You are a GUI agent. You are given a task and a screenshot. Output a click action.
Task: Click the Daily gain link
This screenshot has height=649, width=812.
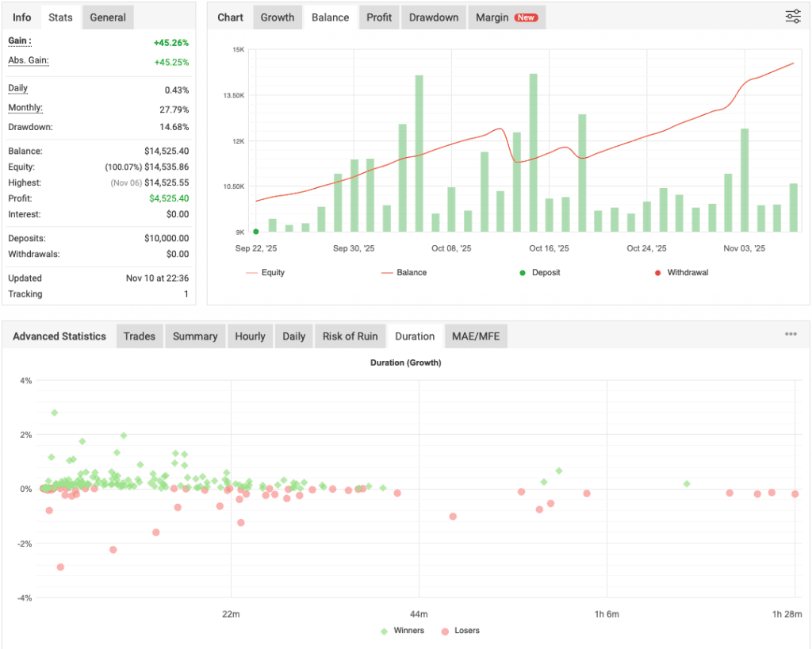pyautogui.click(x=17, y=88)
